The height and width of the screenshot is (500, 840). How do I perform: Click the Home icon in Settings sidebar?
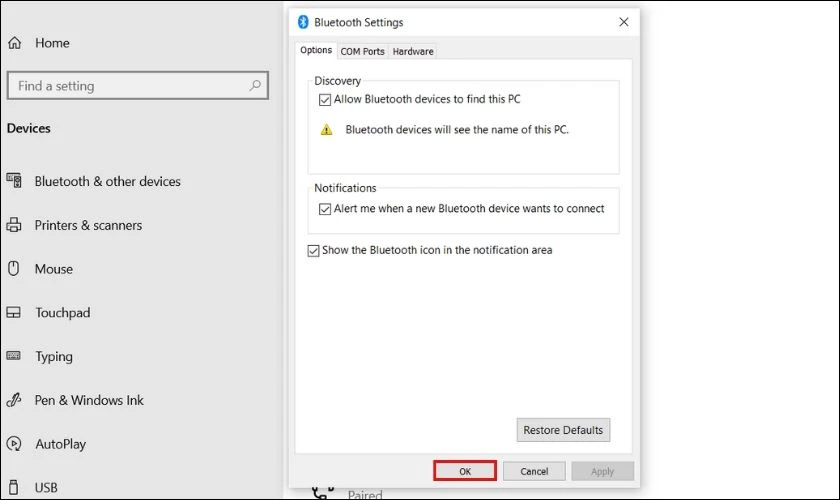(14, 43)
